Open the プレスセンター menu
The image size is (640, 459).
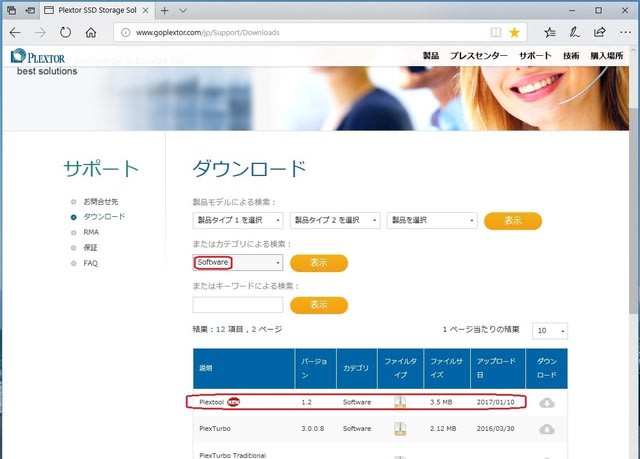coord(479,55)
